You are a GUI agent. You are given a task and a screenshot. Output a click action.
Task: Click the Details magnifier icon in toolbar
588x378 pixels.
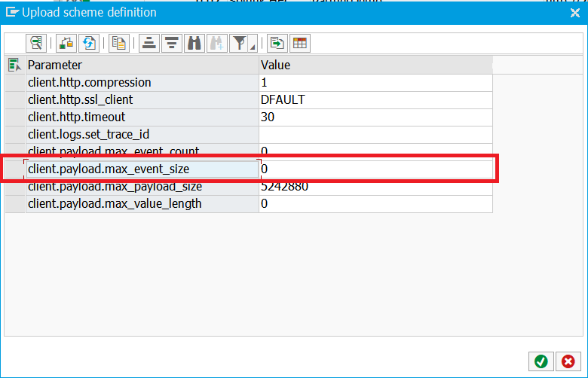point(36,43)
